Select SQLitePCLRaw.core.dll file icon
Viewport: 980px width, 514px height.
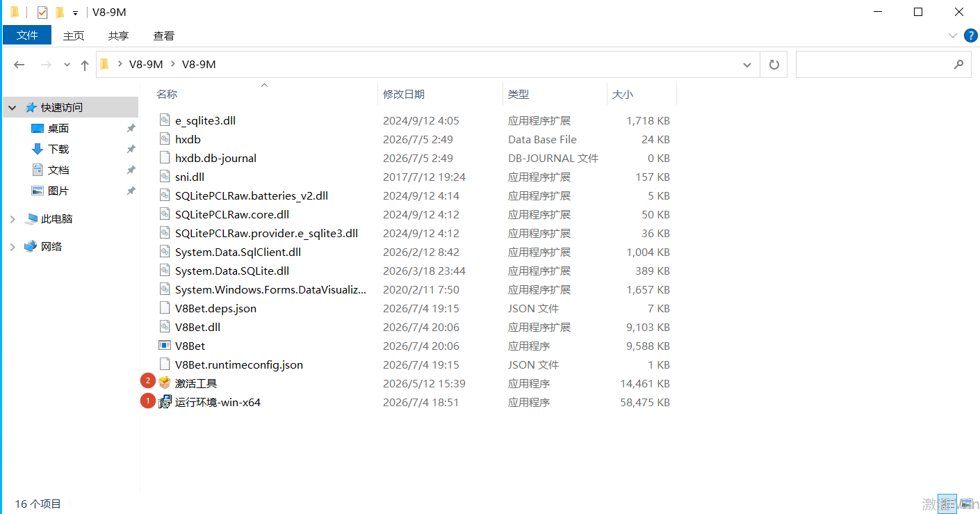pyautogui.click(x=165, y=214)
